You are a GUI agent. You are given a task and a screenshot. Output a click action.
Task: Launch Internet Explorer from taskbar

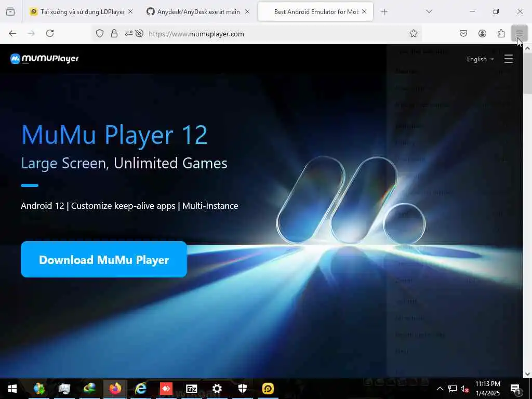[x=140, y=389]
